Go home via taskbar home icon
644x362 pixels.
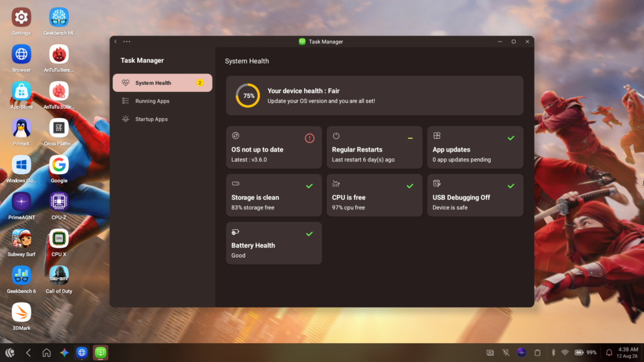click(x=47, y=353)
